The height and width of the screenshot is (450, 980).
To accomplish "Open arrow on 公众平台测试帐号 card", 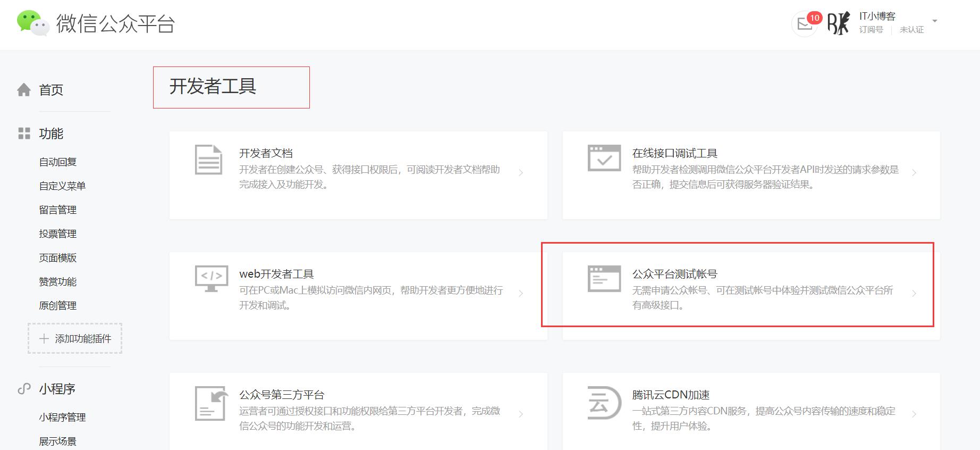I will point(914,293).
